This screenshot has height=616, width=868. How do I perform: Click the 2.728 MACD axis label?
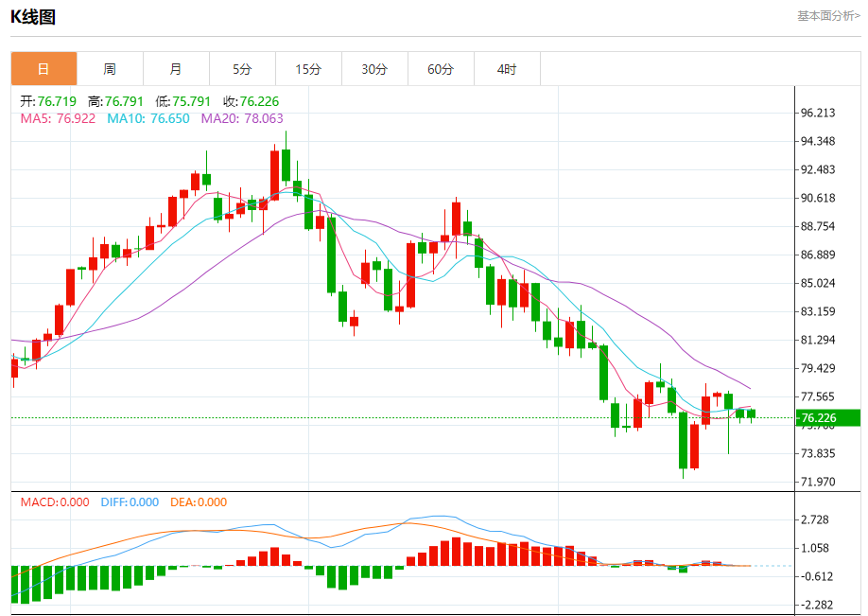coord(816,519)
